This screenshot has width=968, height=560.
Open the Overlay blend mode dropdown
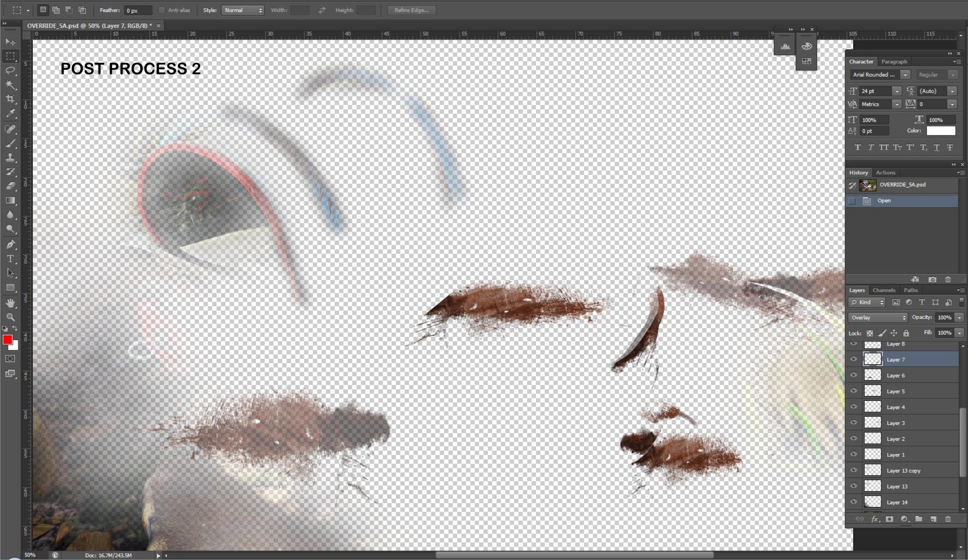[878, 317]
